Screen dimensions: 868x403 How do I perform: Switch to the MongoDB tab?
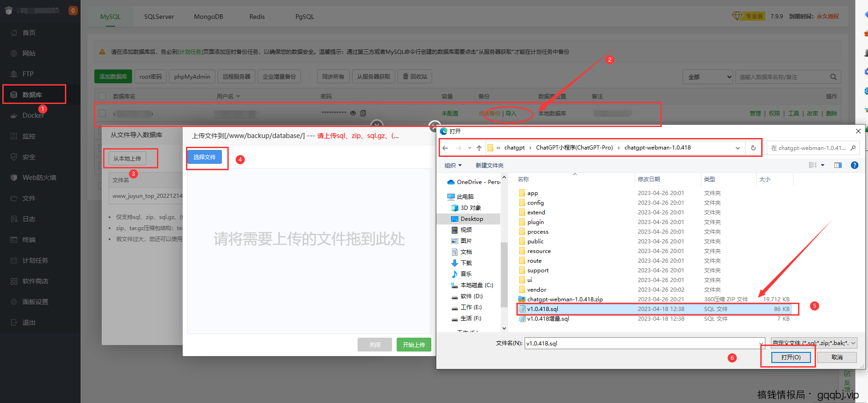[208, 17]
